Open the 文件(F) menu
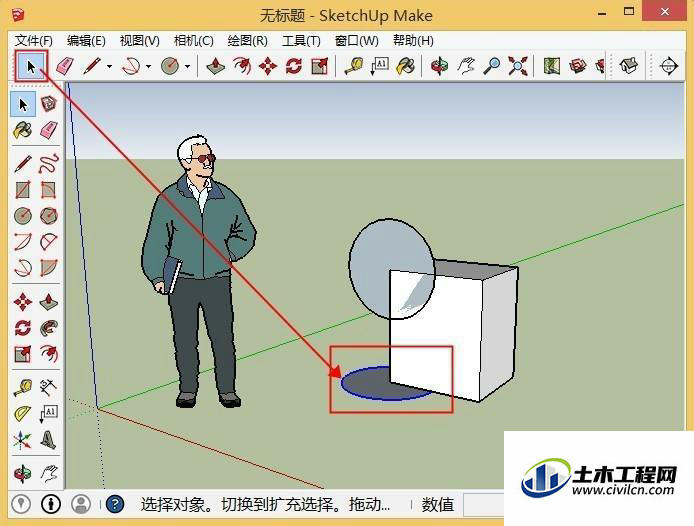The height and width of the screenshot is (526, 694). click(x=34, y=41)
